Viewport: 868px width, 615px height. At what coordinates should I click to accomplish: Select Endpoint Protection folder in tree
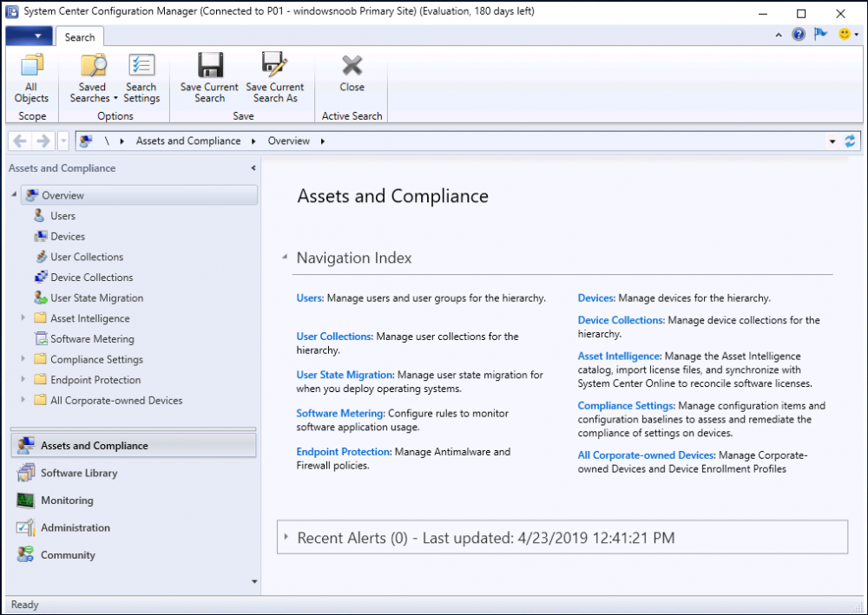pyautogui.click(x=88, y=379)
